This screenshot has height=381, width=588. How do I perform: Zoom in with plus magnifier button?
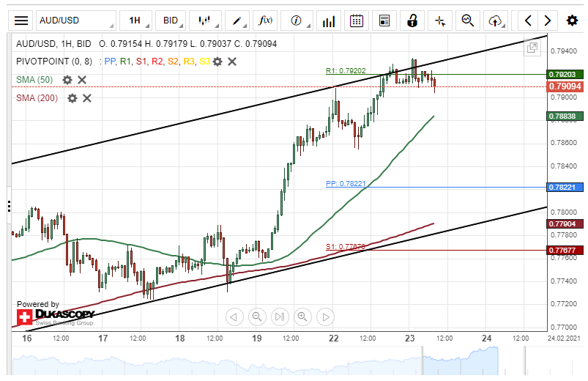[x=302, y=317]
